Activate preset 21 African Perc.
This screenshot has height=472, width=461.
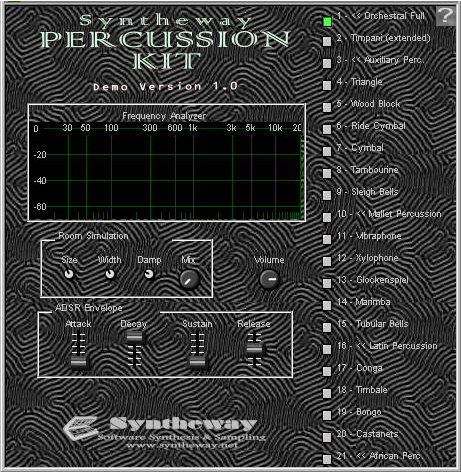tap(327, 459)
